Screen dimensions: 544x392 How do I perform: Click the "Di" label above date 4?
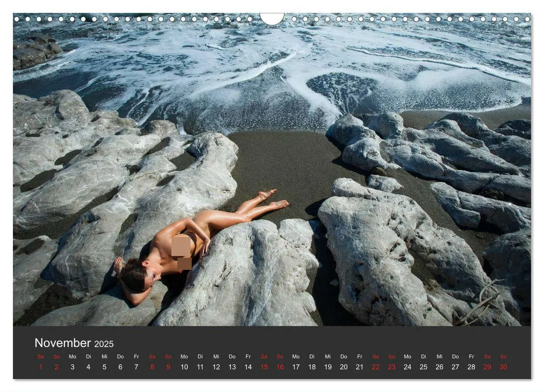point(89,357)
